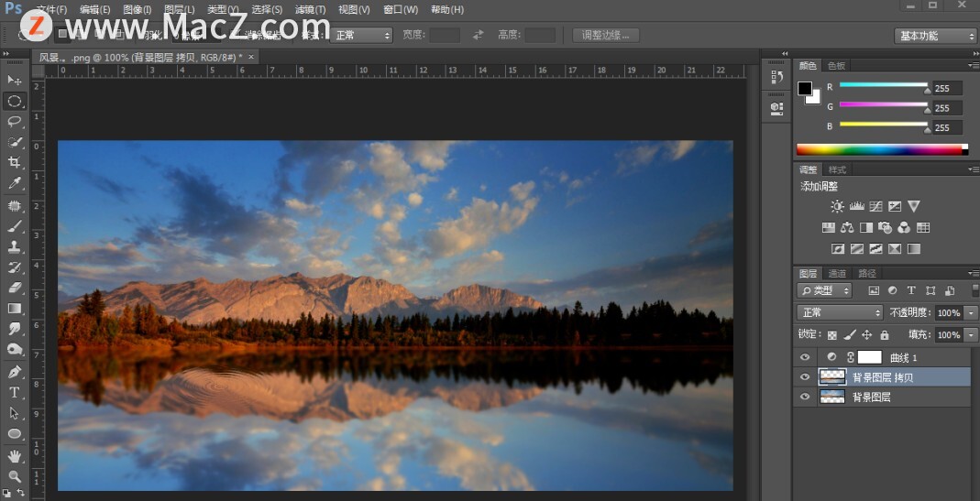Select the Spot Healing Brush tool
980x501 pixels.
(x=15, y=205)
